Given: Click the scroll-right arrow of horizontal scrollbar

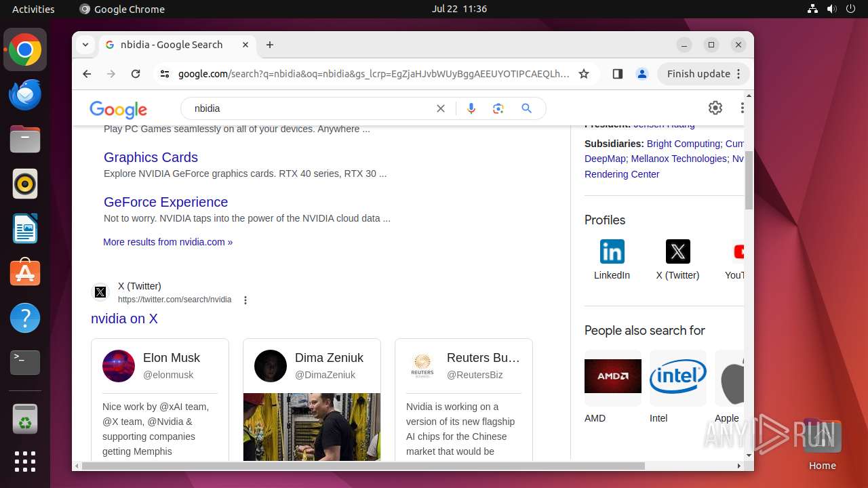Looking at the screenshot, I should coord(739,466).
